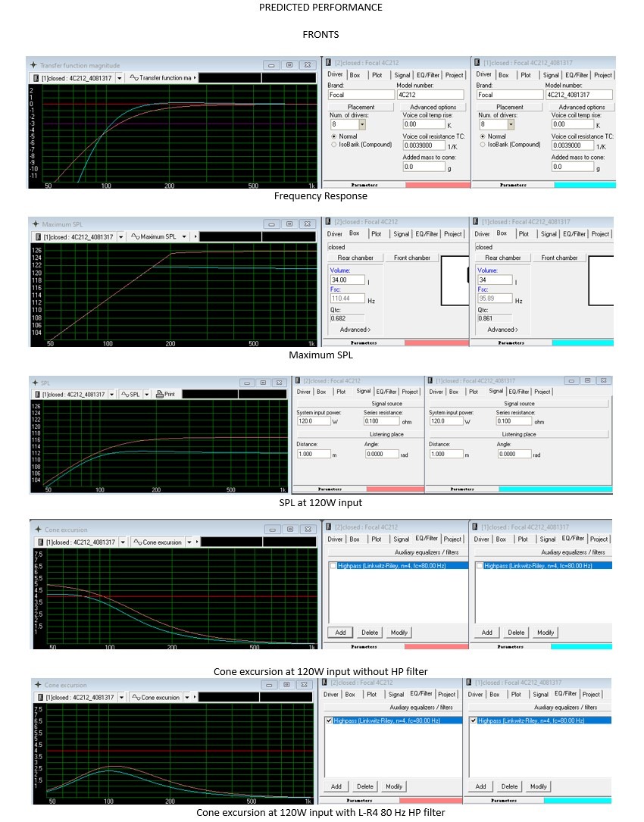Switch to Box tab, Focal 4C212 panel, Frequency Response row
644x822 pixels.
click(355, 75)
